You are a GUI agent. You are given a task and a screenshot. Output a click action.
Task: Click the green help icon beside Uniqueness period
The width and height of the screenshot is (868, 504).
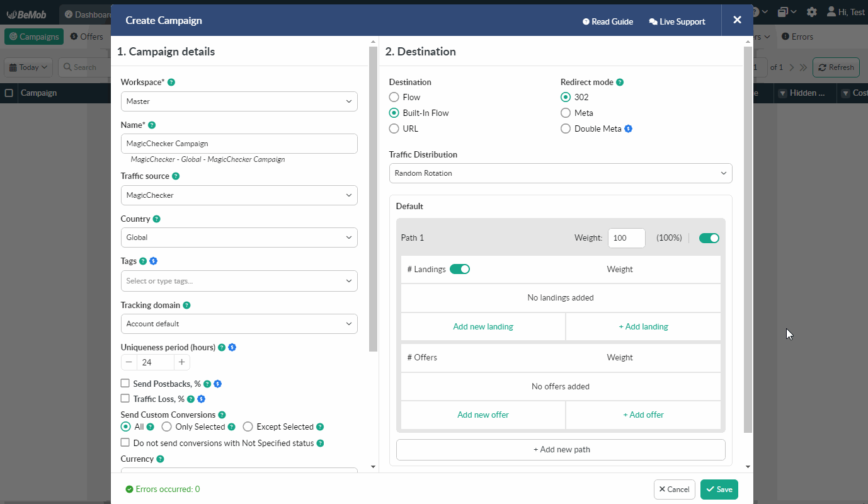click(x=222, y=347)
